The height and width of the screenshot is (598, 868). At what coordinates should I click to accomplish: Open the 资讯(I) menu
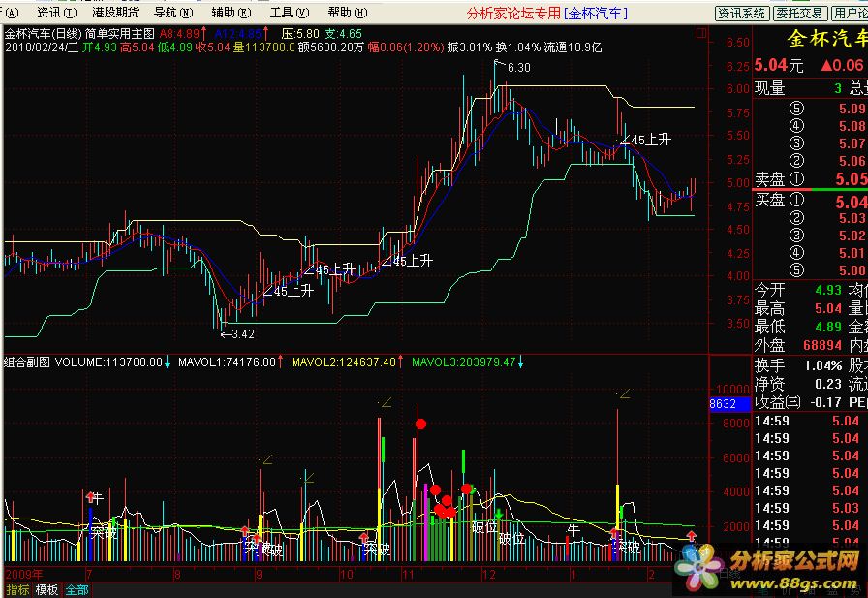[x=56, y=13]
